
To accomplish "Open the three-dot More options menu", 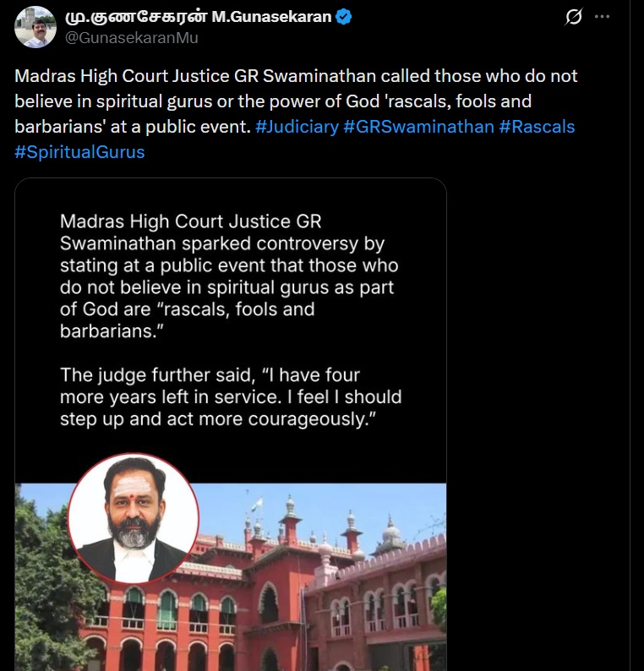I will [602, 18].
